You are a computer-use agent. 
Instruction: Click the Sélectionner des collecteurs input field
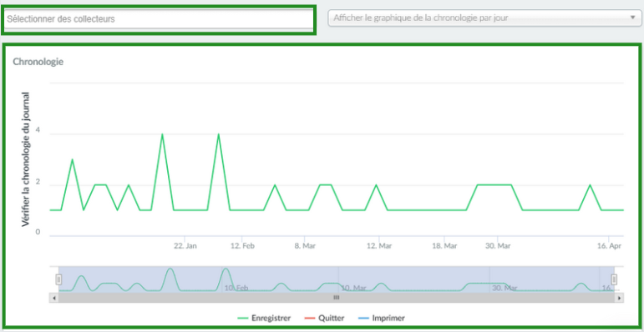(159, 19)
